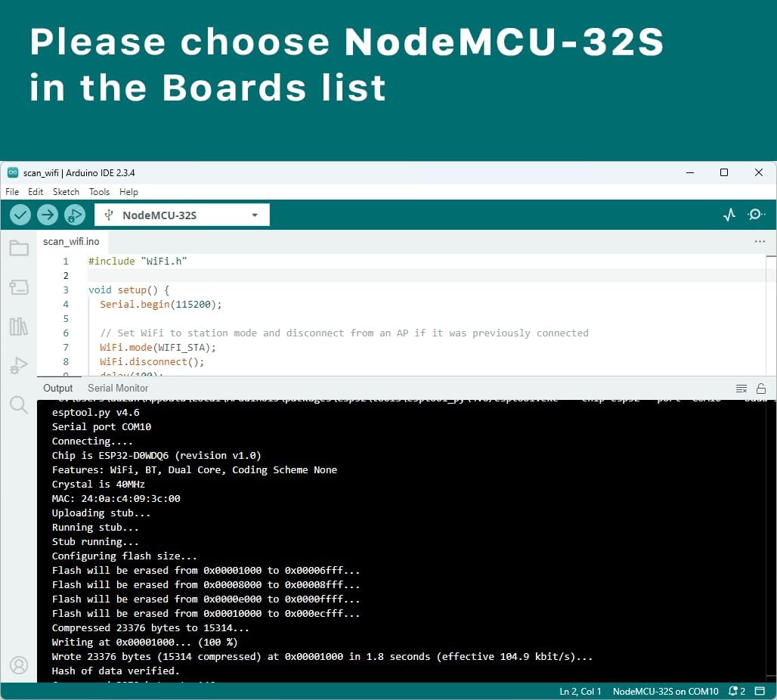
Task: Select the scan_wifi.ino editor tab
Action: pos(71,241)
